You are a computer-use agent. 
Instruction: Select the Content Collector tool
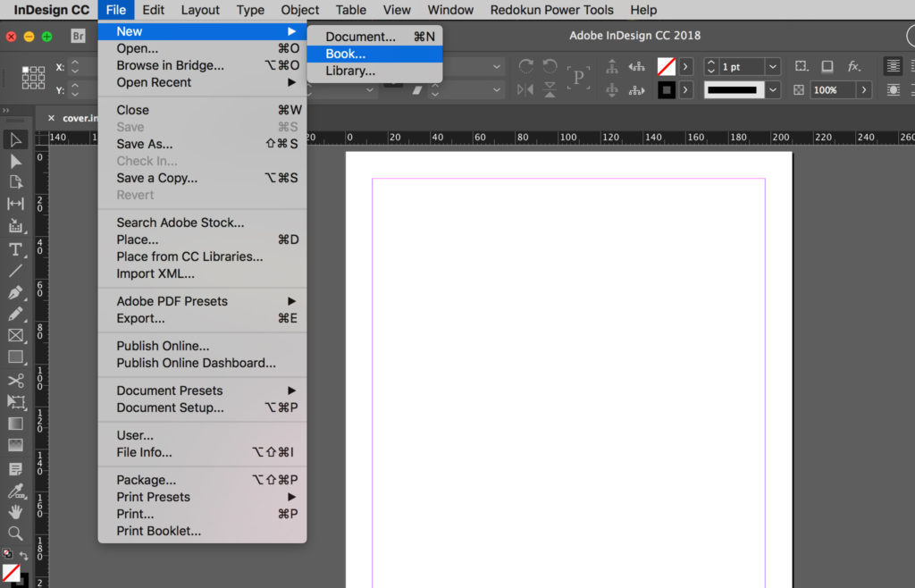pyautogui.click(x=15, y=226)
